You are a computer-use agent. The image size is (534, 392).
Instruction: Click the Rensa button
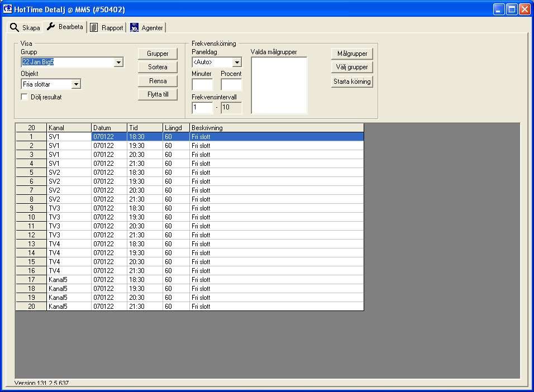158,81
